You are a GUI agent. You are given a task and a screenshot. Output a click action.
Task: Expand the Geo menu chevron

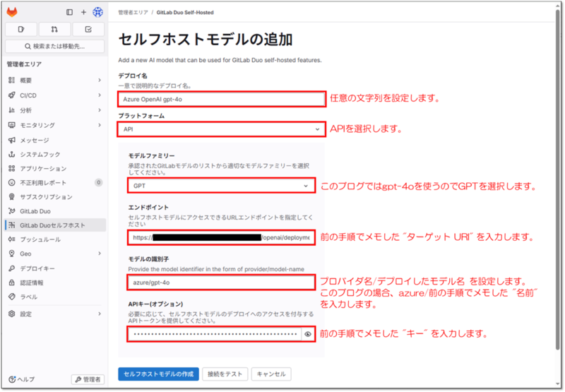click(100, 254)
